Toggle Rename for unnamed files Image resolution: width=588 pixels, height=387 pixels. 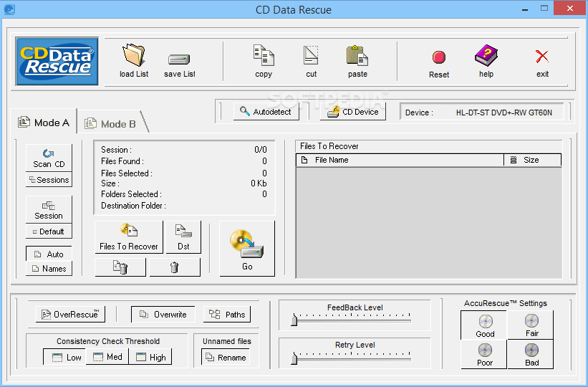(226, 357)
